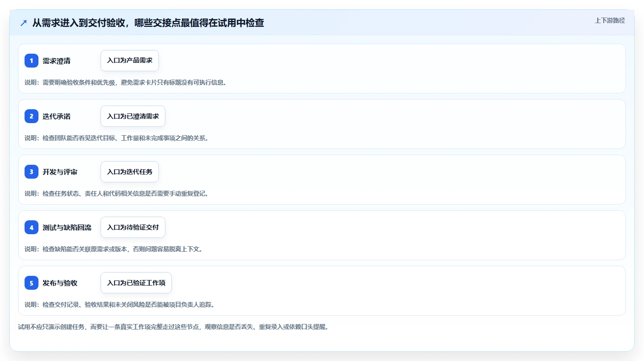Click the step 1 number badge
Viewport: 644px width, 361px height.
(32, 61)
